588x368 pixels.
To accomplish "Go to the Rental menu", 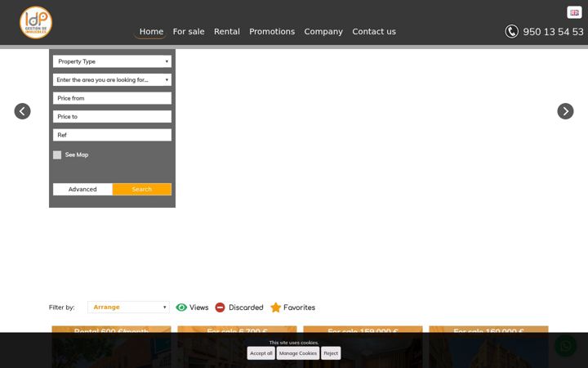I will point(227,32).
